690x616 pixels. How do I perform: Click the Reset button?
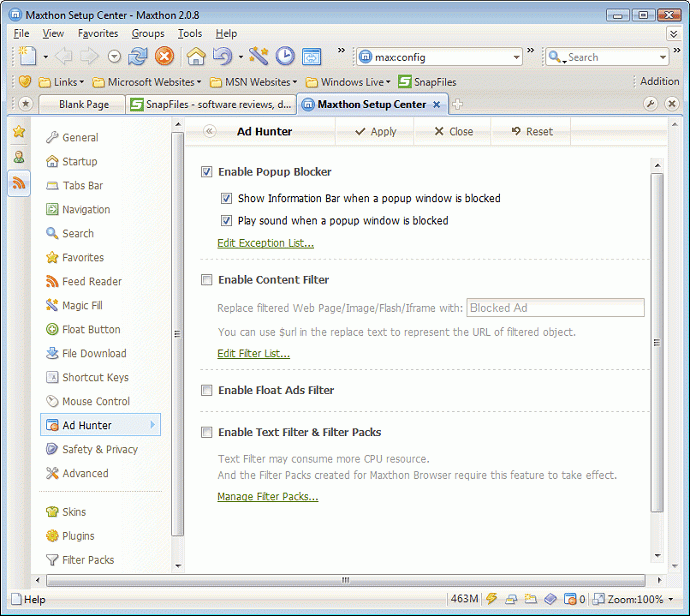532,131
